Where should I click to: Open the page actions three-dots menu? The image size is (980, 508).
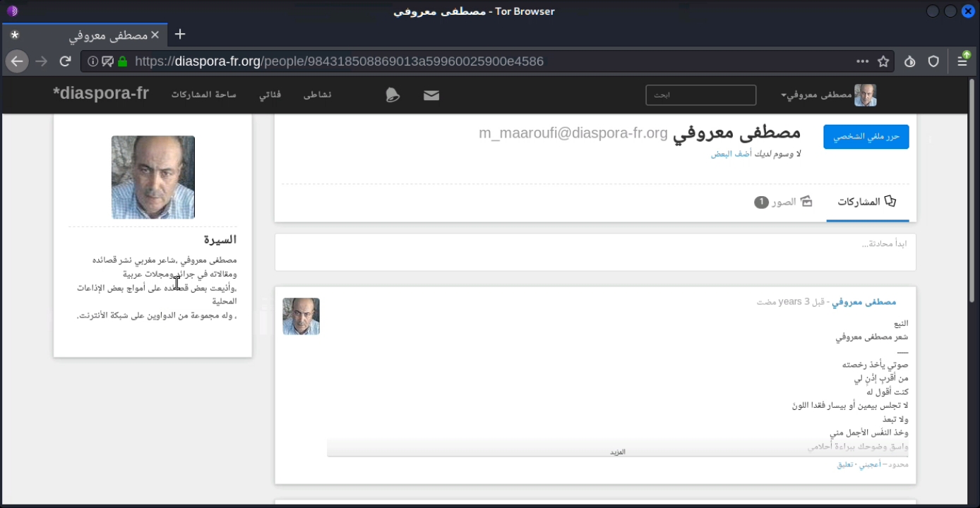[862, 61]
